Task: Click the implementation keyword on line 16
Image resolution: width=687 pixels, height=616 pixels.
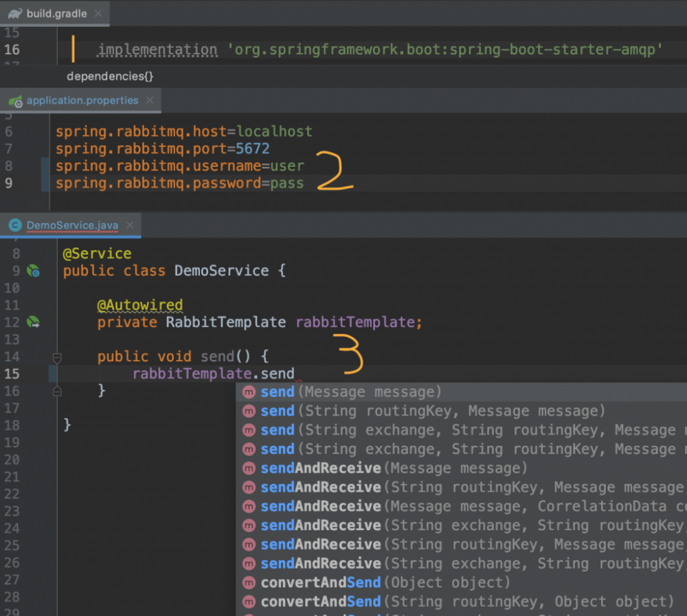Action: (x=157, y=49)
